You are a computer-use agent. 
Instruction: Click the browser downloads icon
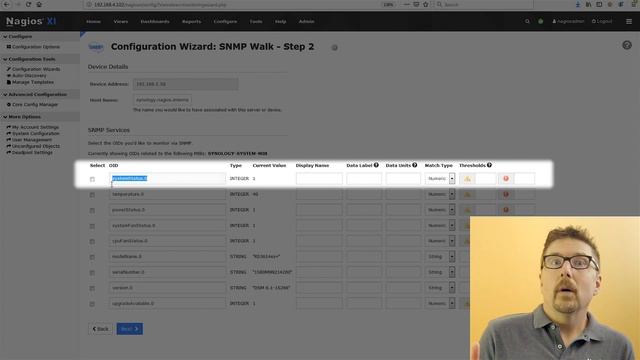tap(578, 4)
